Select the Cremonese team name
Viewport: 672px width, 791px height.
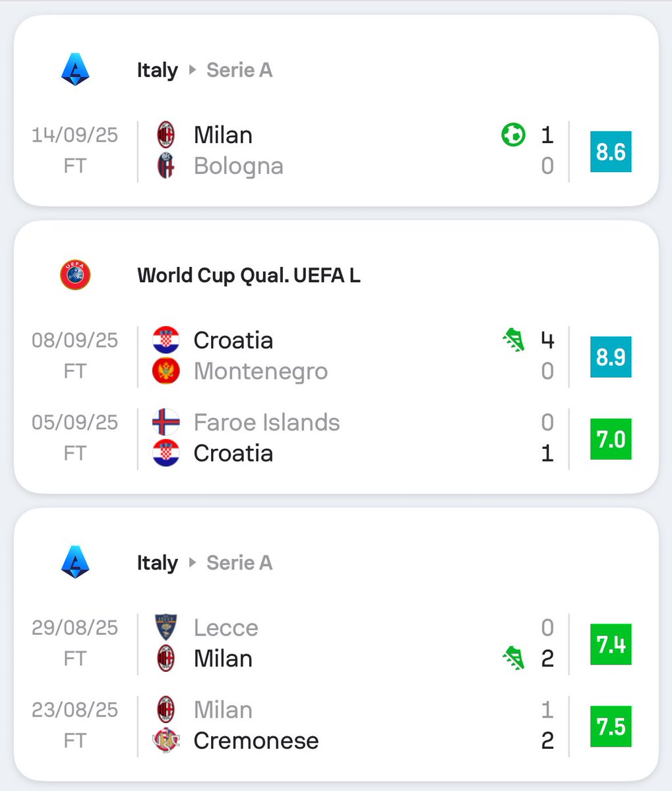[x=256, y=741]
